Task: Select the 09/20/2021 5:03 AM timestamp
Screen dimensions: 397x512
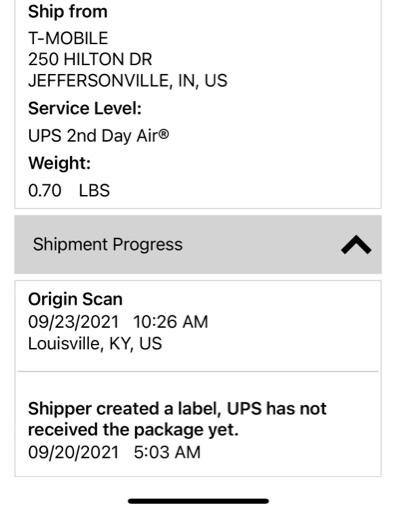Action: [114, 452]
